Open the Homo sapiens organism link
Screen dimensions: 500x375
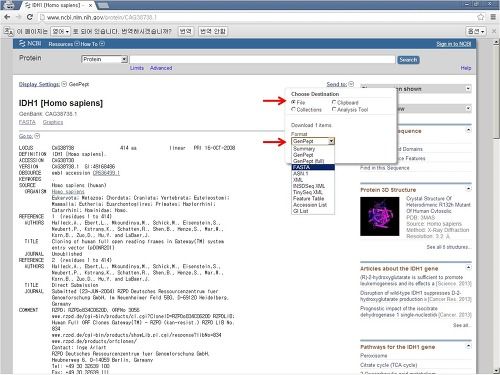(x=68, y=192)
